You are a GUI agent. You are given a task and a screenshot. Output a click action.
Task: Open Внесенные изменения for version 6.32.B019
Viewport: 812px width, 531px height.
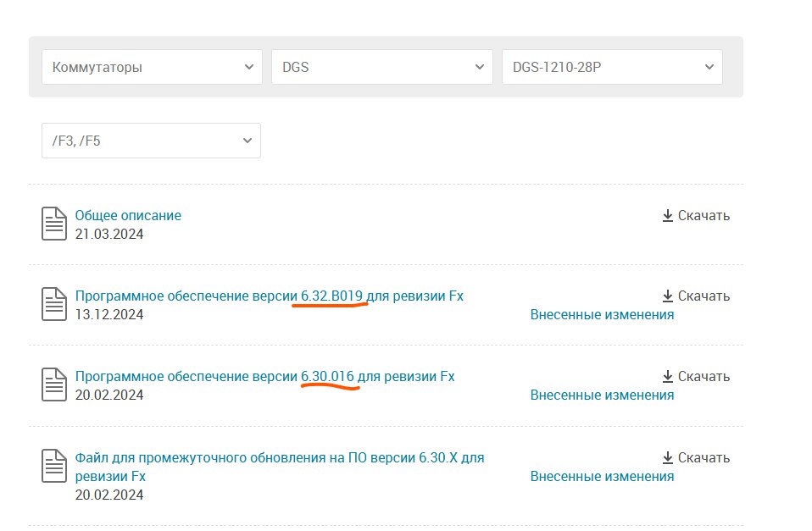click(603, 315)
